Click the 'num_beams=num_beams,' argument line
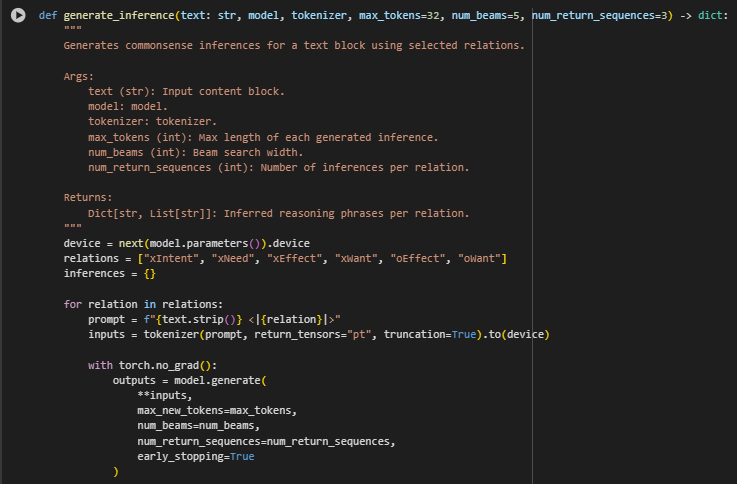This screenshot has height=484, width=737. click(198, 426)
